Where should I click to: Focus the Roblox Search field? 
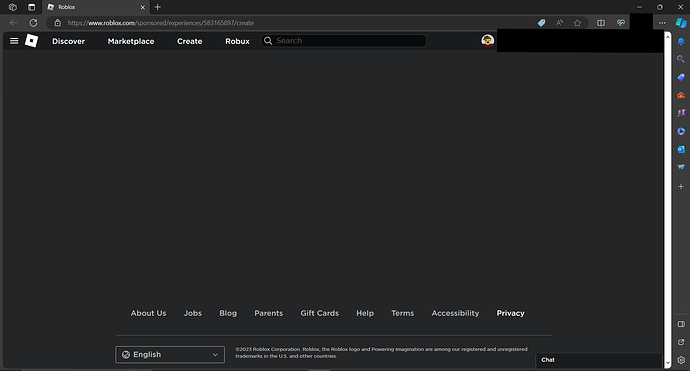(x=344, y=40)
